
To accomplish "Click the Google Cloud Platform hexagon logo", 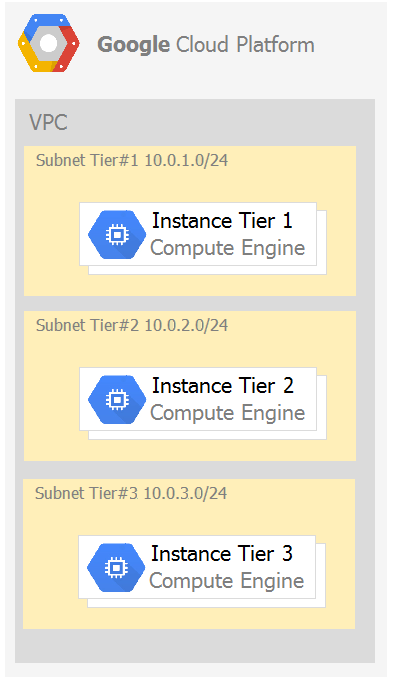I will (x=49, y=43).
